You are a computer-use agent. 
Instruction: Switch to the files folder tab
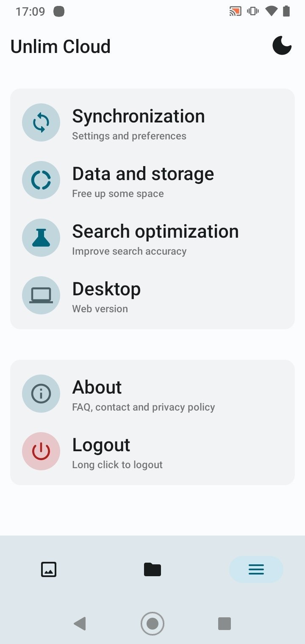click(x=152, y=569)
